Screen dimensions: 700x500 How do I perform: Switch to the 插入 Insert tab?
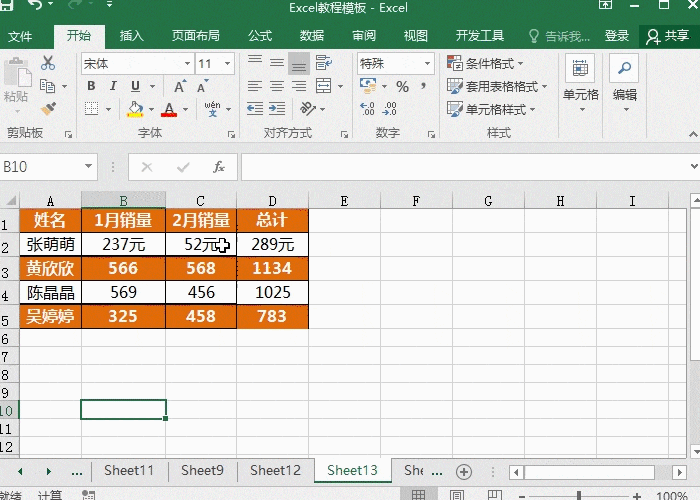132,36
